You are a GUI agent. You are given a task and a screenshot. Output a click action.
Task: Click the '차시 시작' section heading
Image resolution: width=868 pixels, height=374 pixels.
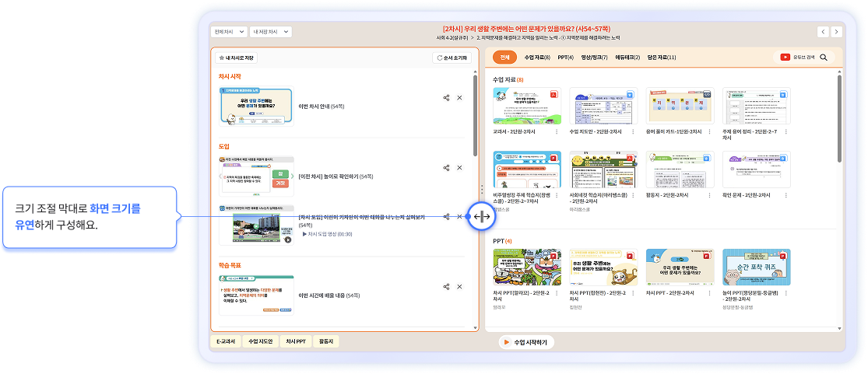point(230,76)
